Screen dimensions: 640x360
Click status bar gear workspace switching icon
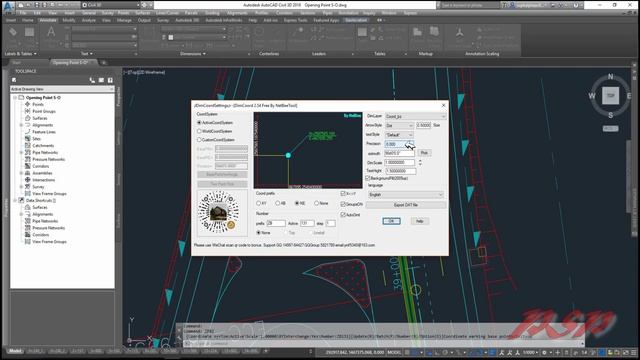coord(544,352)
